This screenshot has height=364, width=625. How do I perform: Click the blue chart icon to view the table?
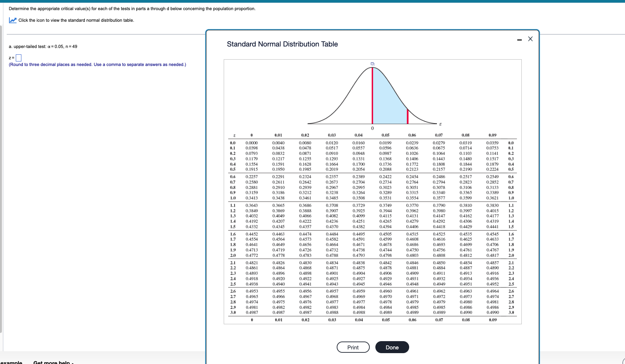[x=13, y=20]
